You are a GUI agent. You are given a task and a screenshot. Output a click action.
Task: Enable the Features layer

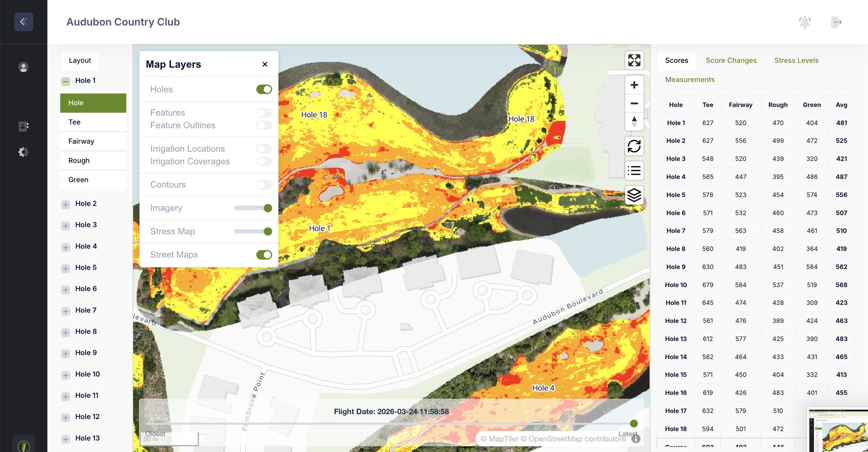[264, 113]
